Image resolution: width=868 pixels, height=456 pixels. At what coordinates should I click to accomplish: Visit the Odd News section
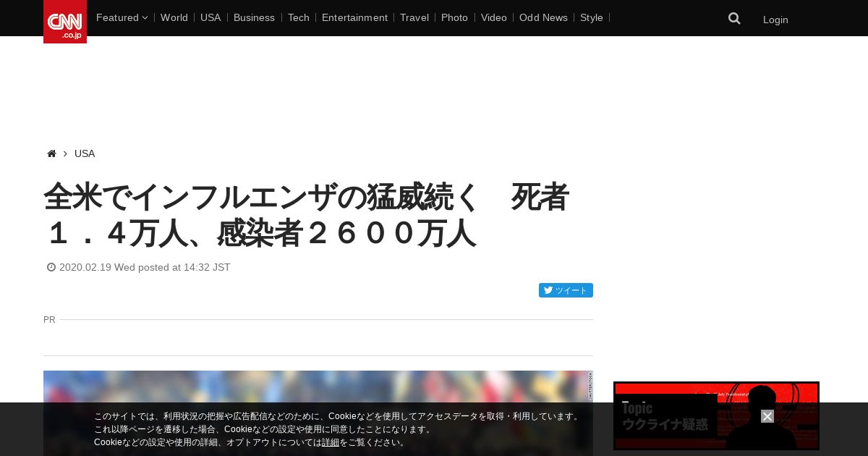543,17
